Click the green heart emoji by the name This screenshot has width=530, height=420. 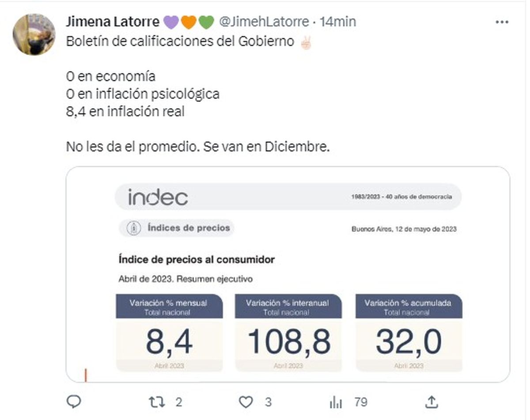pos(206,22)
